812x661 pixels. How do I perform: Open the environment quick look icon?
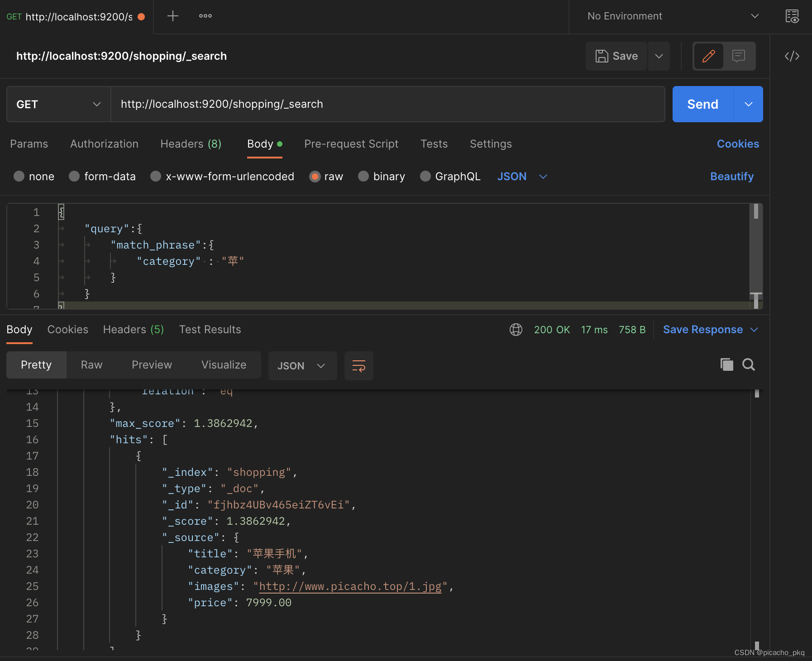(792, 16)
